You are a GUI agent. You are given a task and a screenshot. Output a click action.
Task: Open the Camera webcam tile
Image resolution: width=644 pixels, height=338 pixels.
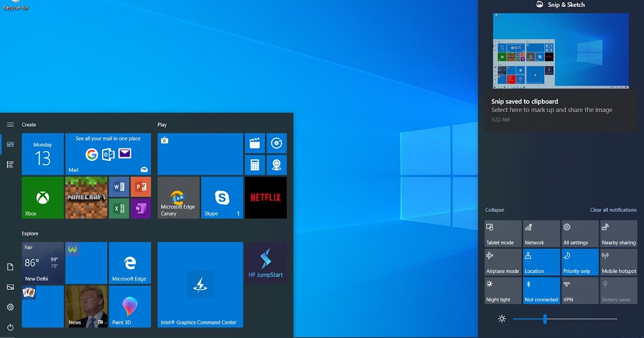[x=276, y=165]
